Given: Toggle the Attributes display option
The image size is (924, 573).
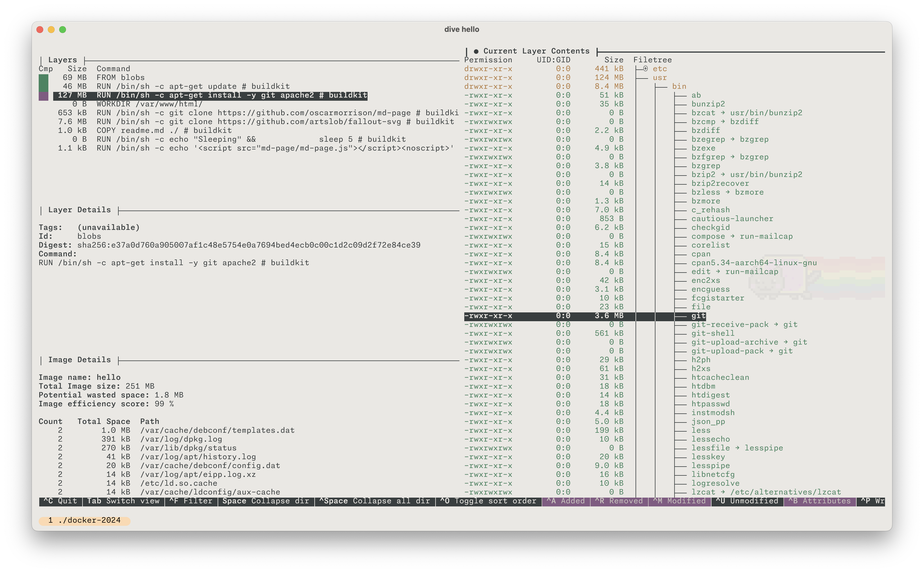Looking at the screenshot, I should 819,501.
